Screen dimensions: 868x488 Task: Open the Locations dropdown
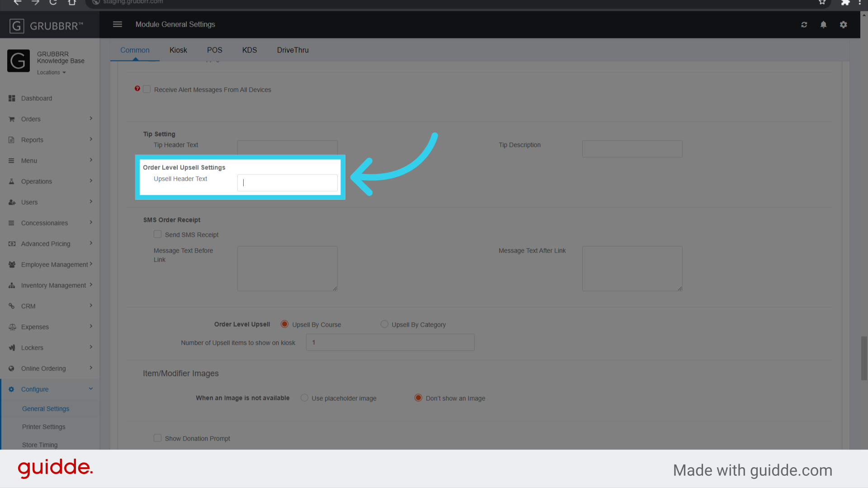(x=52, y=73)
